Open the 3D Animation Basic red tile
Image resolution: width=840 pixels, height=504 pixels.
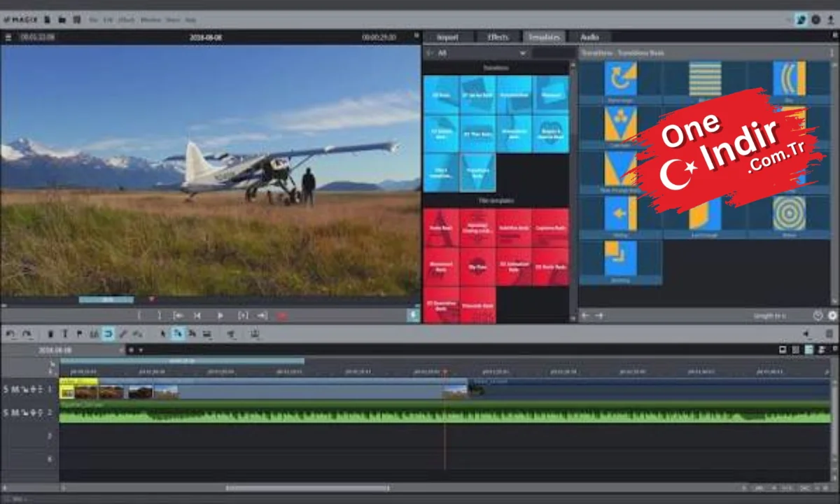pyautogui.click(x=514, y=267)
